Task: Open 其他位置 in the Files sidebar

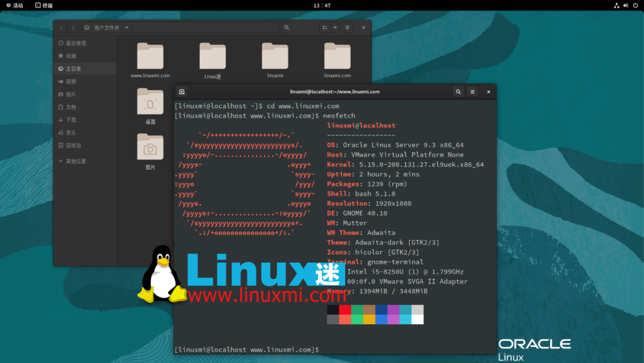Action: tap(85, 161)
